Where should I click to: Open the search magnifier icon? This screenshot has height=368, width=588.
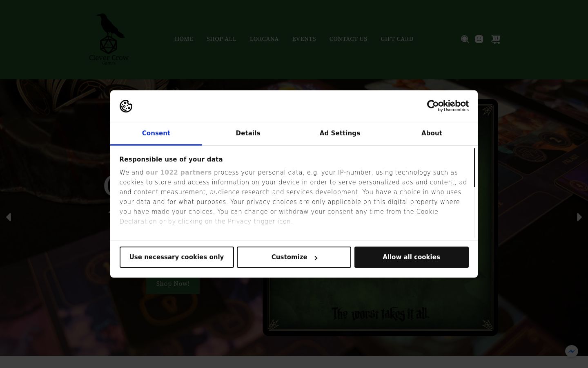coord(465,39)
